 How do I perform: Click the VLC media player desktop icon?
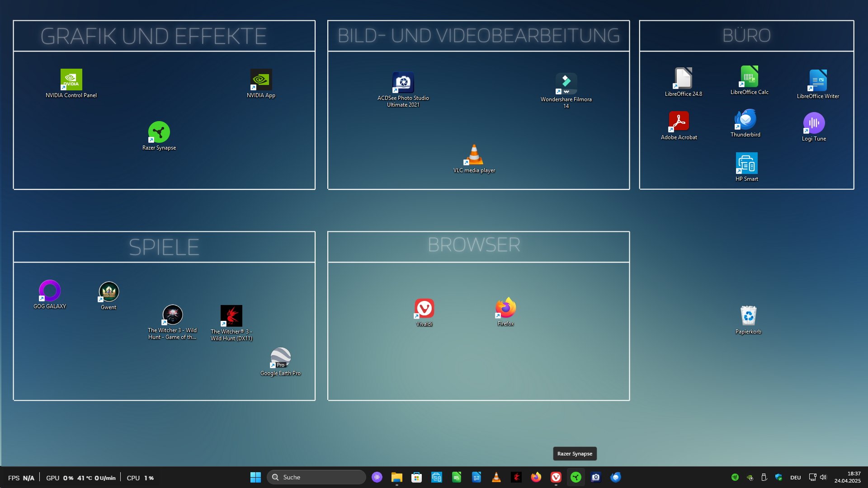pos(474,155)
